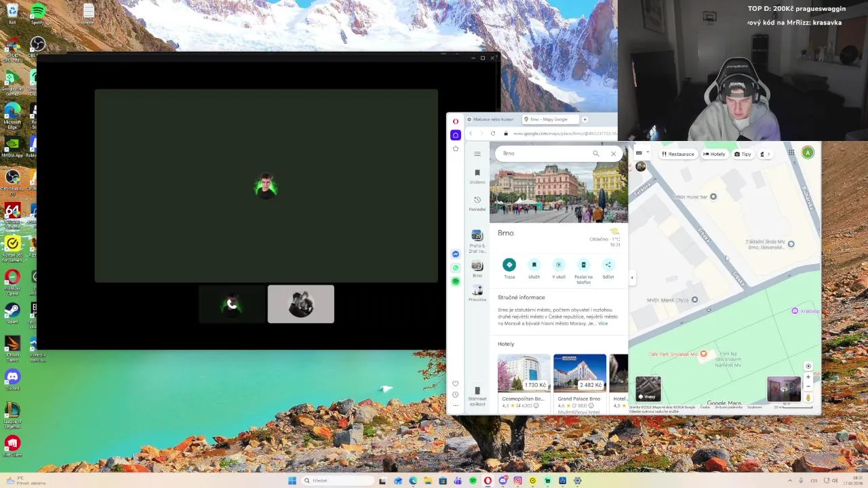Open Brno recent item in sidebar

click(x=477, y=269)
